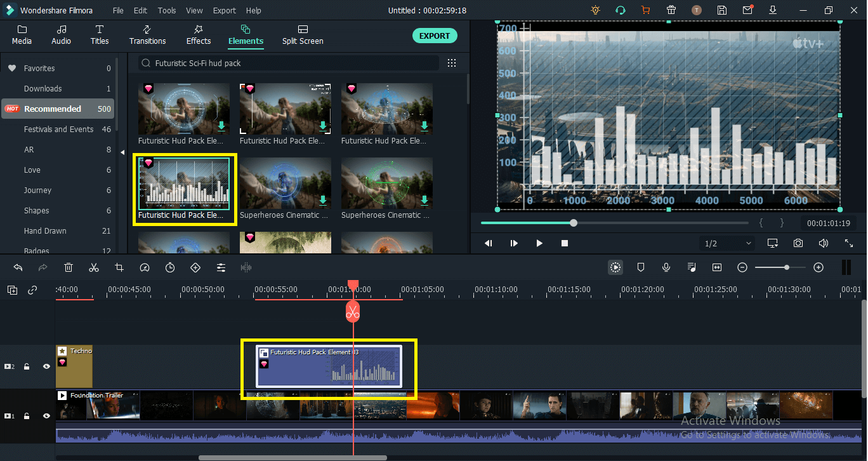Open the Tools menu
868x461 pixels.
point(167,11)
